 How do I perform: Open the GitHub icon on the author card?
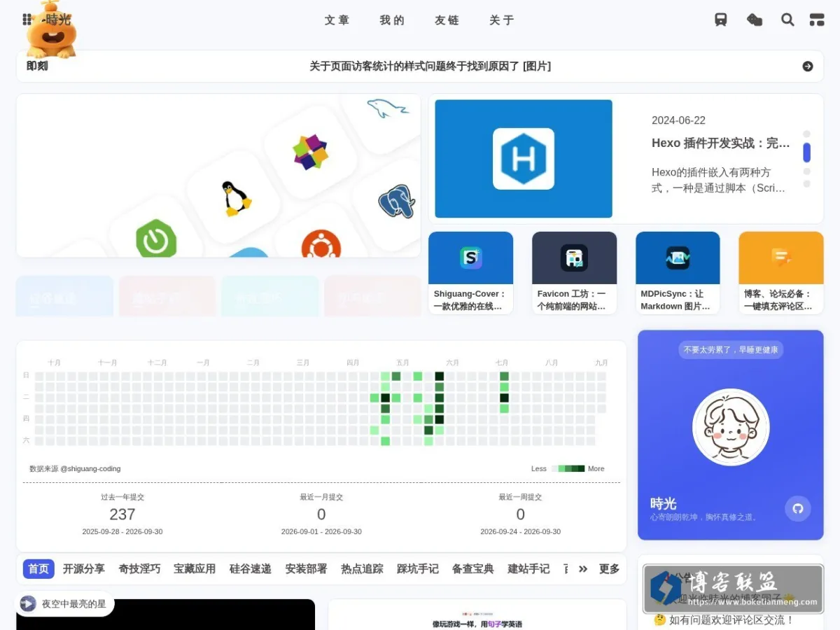798,508
